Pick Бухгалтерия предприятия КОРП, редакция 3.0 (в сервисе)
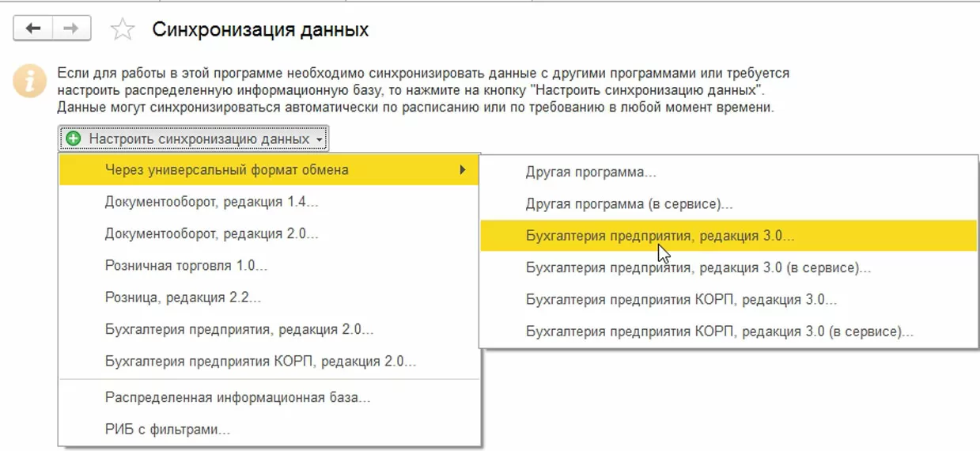 coord(728,332)
